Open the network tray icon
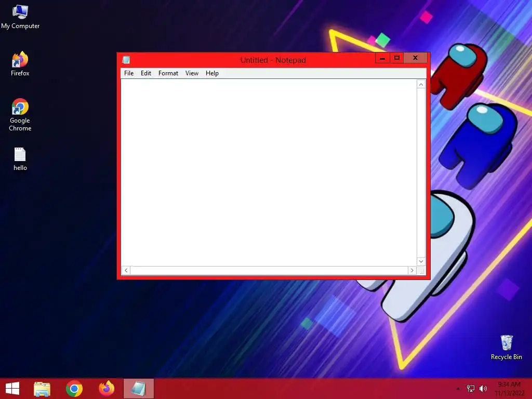Viewport: 532px width, 399px height. [x=471, y=389]
